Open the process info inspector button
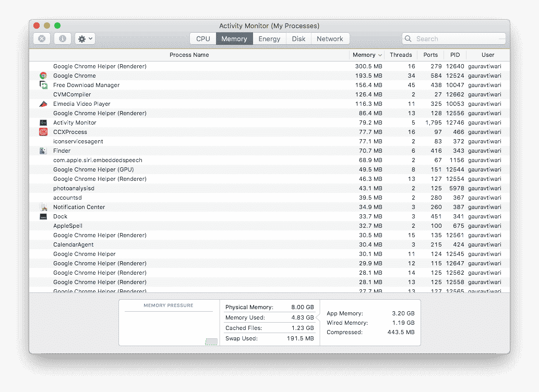 point(63,39)
